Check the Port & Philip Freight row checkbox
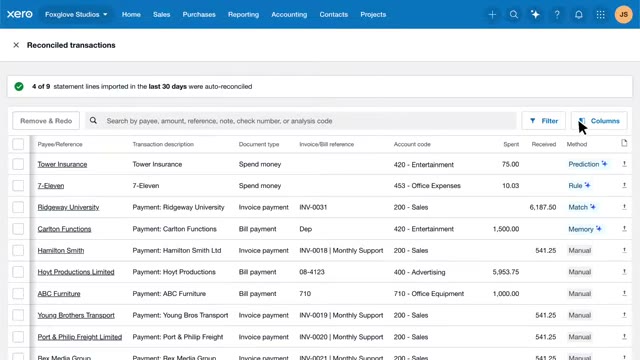The image size is (640, 360). coord(18,337)
